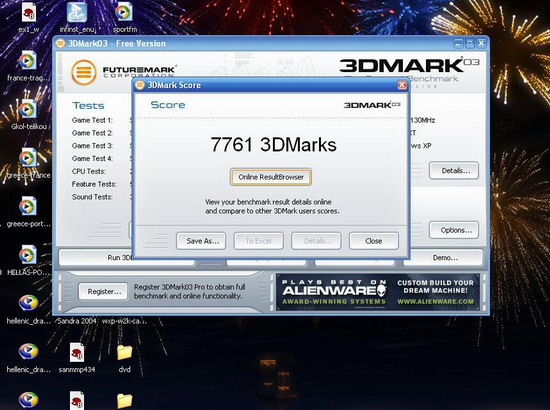Open the sportfm media file icon
Viewport: 550px width, 410px height.
coord(124,13)
